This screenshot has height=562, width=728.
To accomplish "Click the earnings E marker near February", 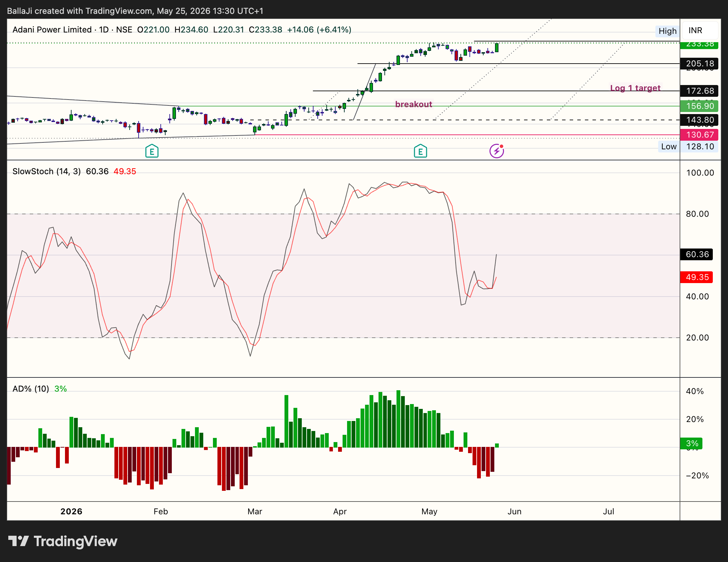I will [152, 151].
